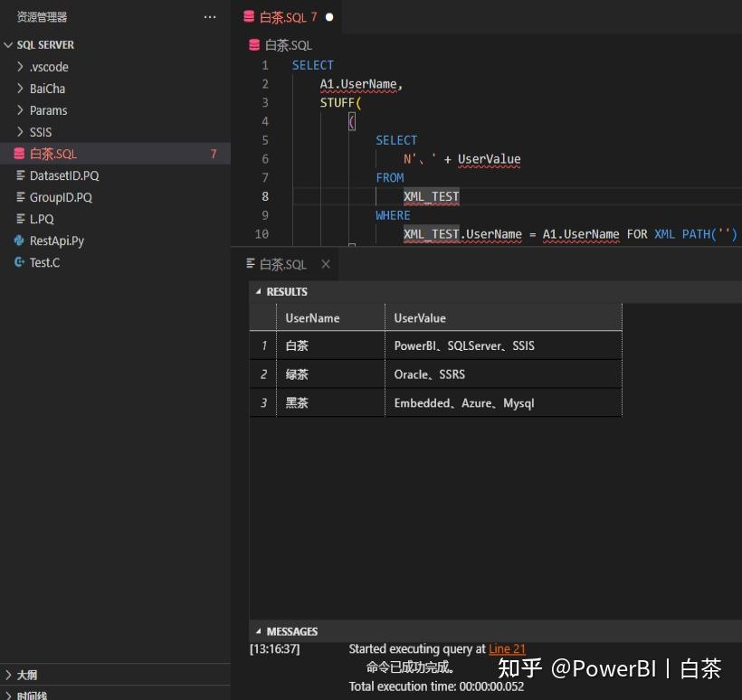Open Line 21 from the Messages link

pyautogui.click(x=507, y=648)
